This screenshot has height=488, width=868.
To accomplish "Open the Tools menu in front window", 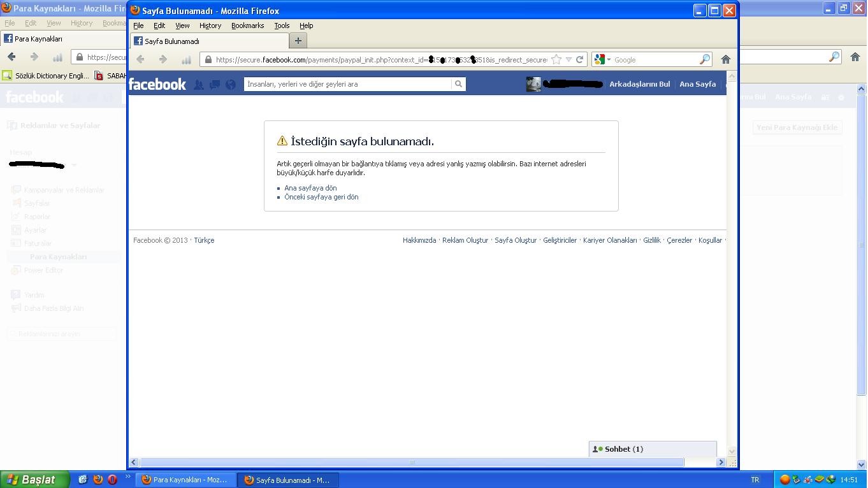I will 282,25.
